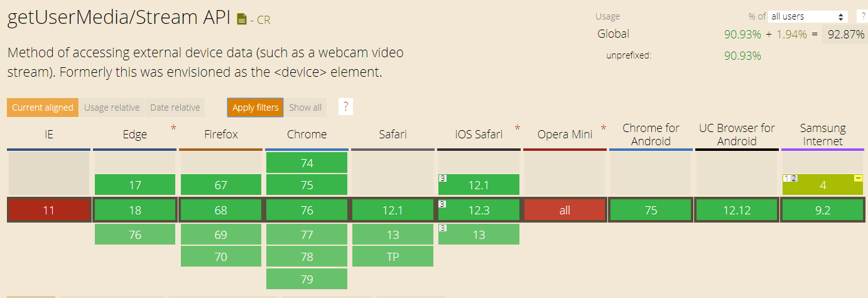Click note 3 badge on iOS Safari 12.1
The width and height of the screenshot is (868, 298).
click(442, 179)
